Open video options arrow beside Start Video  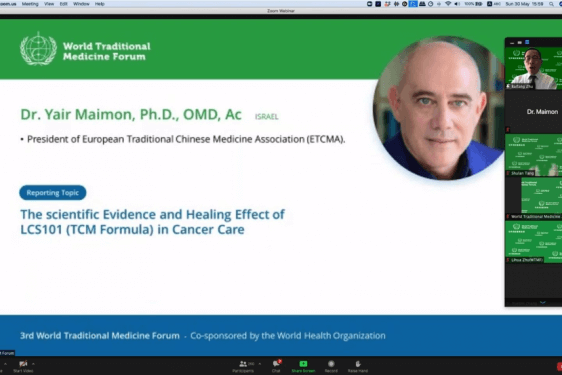pos(33,364)
